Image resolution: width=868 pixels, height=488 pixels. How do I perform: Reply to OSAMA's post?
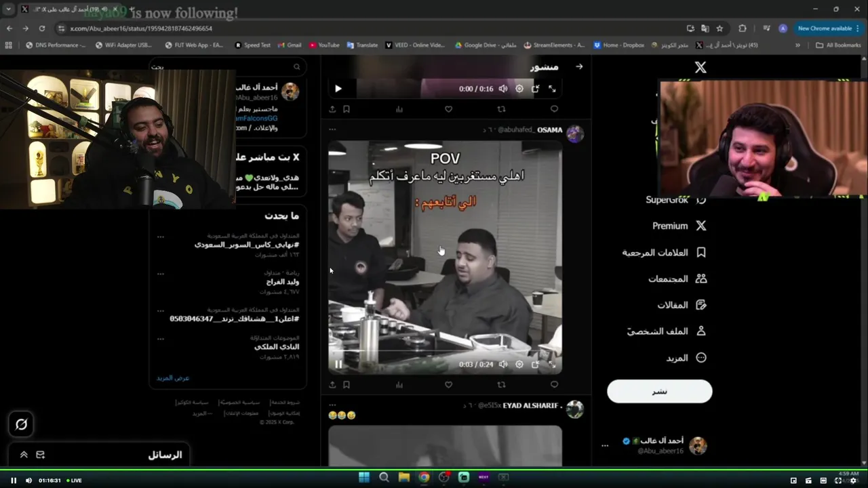point(554,384)
